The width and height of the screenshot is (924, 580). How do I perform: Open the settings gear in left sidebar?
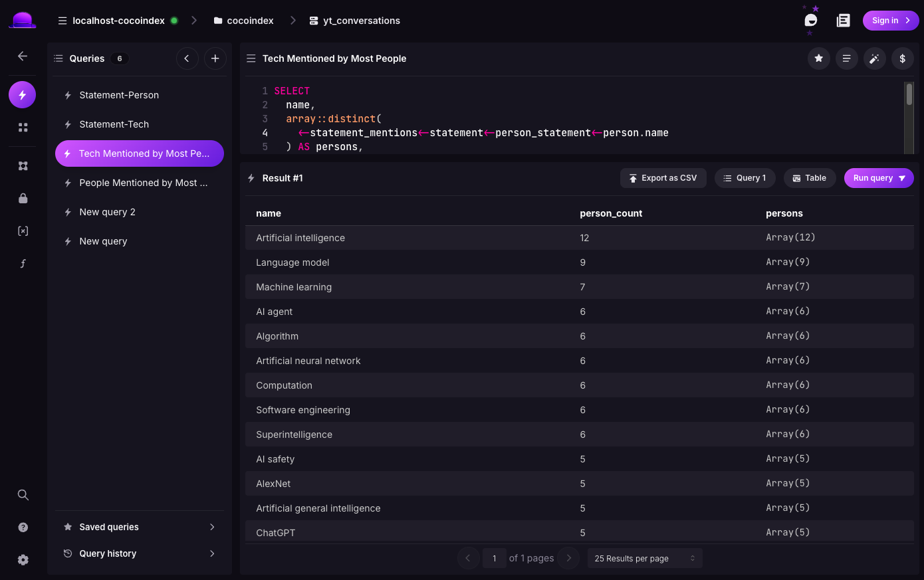point(23,559)
